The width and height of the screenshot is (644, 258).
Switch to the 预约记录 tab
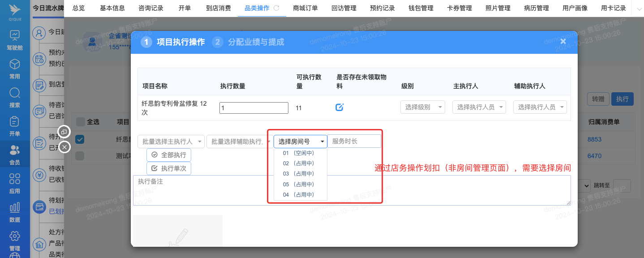[382, 8]
